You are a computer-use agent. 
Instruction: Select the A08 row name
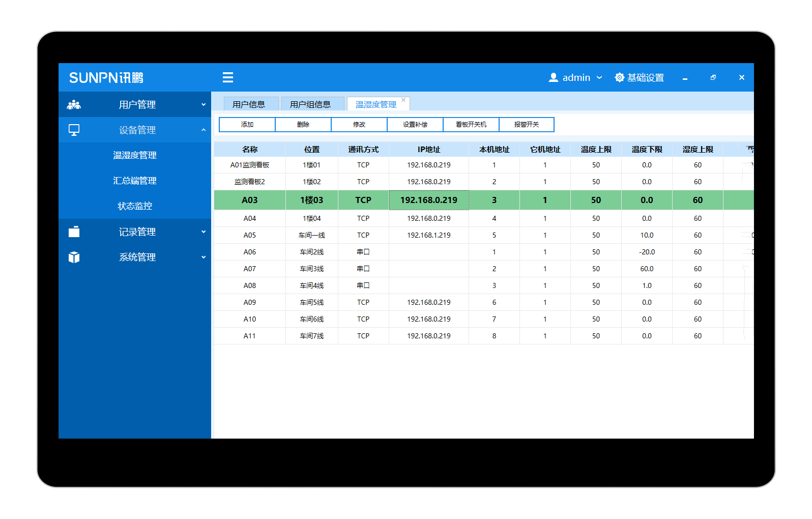coord(250,285)
